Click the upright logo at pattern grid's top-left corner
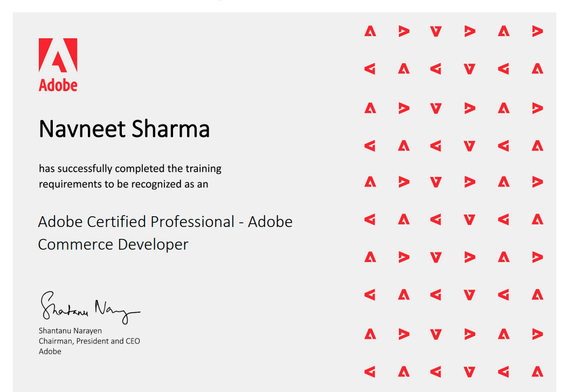This screenshot has width=567, height=392. click(x=370, y=31)
